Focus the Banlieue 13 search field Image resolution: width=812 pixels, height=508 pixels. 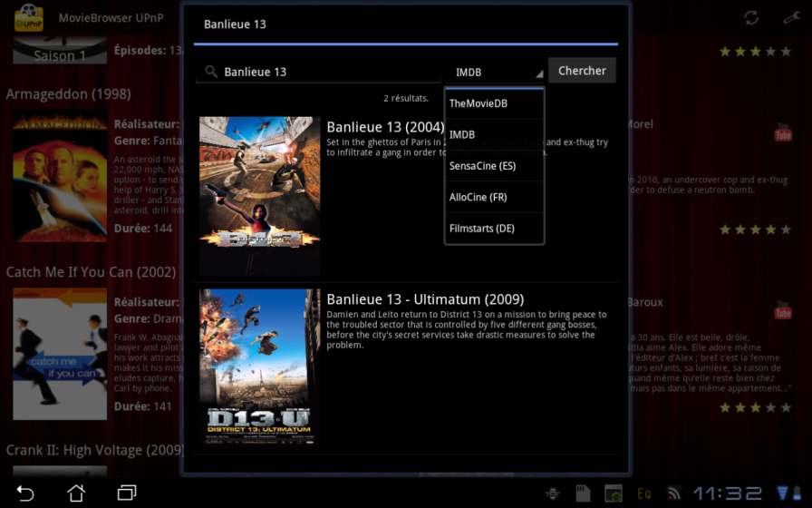(x=318, y=72)
